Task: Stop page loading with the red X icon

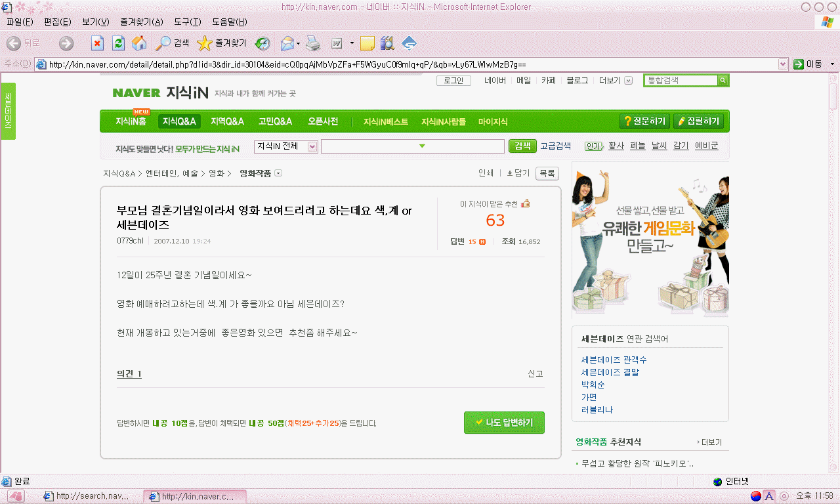Action: tap(97, 43)
